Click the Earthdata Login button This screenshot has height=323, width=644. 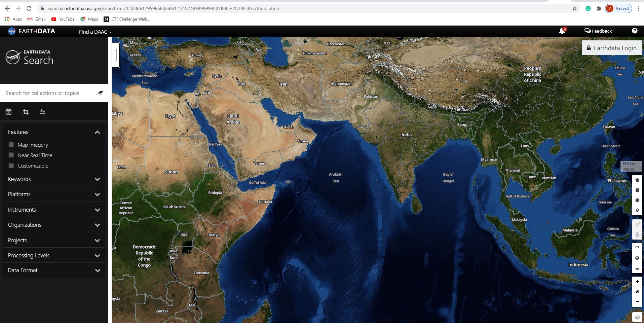[612, 48]
